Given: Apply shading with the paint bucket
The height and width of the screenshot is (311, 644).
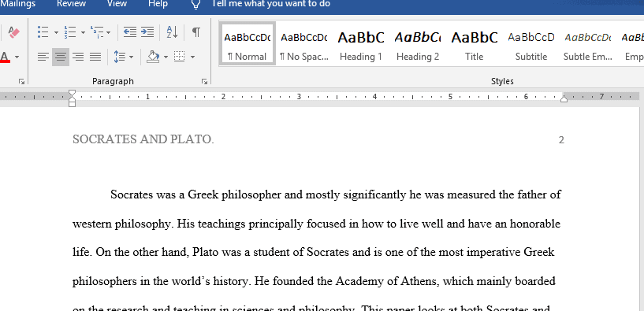Looking at the screenshot, I should coord(153,57).
